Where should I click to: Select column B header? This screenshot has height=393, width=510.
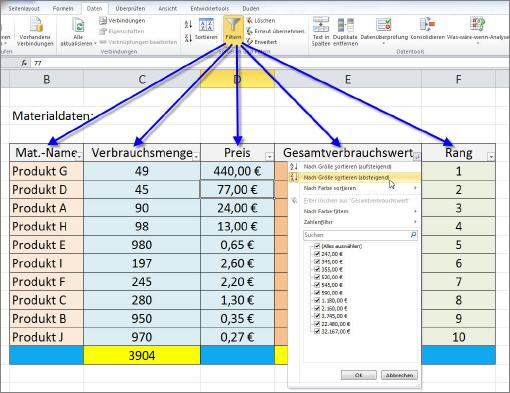[47, 79]
